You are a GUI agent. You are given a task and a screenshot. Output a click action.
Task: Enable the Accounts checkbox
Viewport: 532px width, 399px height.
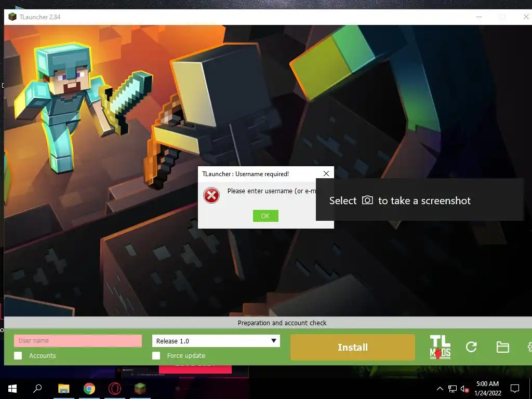[x=18, y=355]
